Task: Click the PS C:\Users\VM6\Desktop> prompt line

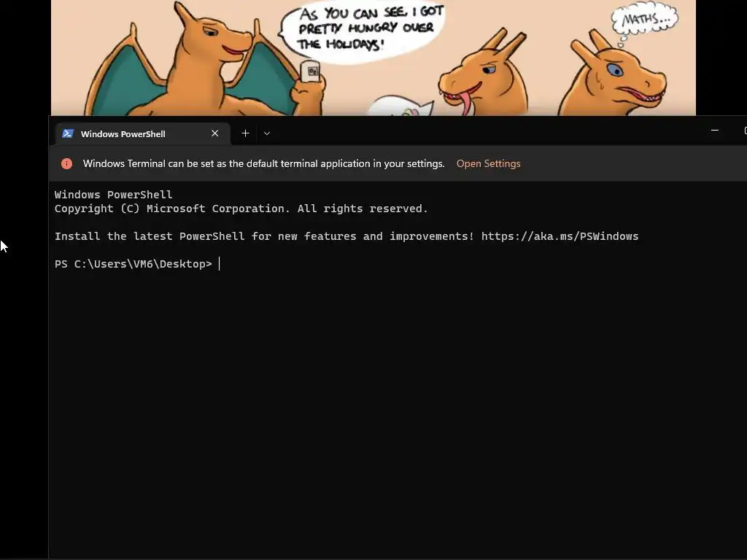Action: (133, 264)
